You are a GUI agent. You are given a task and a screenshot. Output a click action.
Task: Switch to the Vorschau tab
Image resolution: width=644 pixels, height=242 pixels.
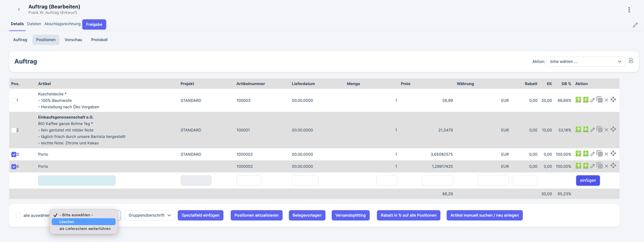tap(73, 40)
